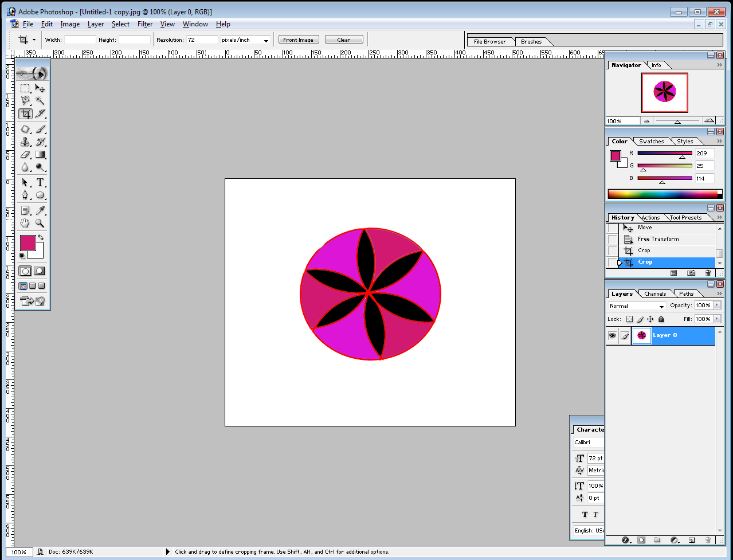The height and width of the screenshot is (560, 733).
Task: Select the Ellipse shape tool
Action: pyautogui.click(x=40, y=195)
